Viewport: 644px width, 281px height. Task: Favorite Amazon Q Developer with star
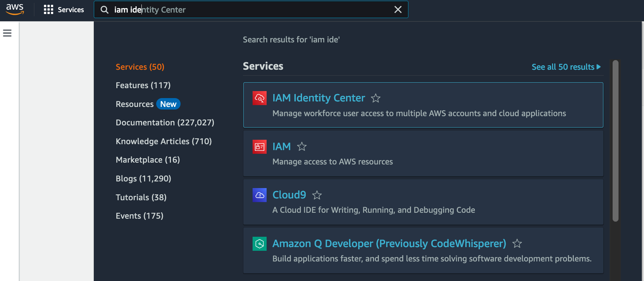click(517, 243)
